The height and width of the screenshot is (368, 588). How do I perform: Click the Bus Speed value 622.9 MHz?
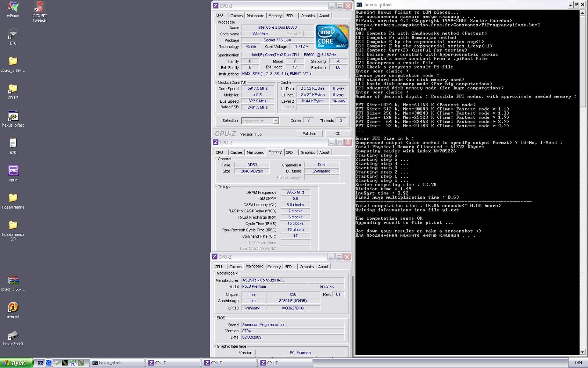click(x=257, y=101)
